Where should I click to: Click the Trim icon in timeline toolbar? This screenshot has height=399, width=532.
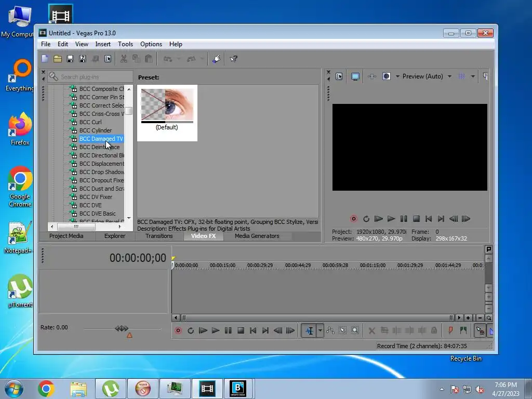click(x=384, y=330)
